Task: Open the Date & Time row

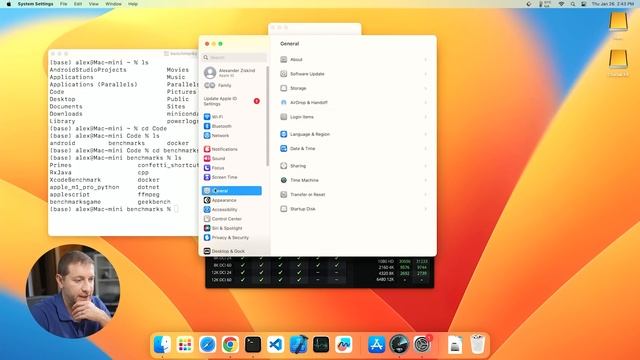Action: pyautogui.click(x=353, y=149)
